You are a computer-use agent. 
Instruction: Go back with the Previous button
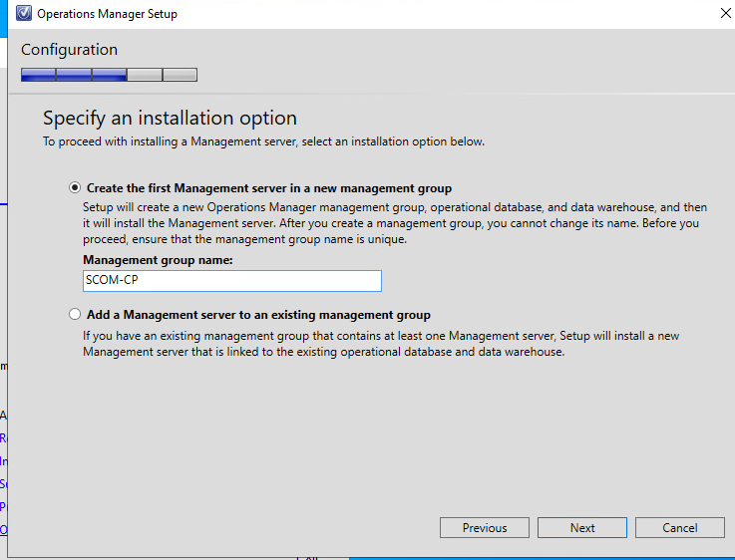pos(485,528)
